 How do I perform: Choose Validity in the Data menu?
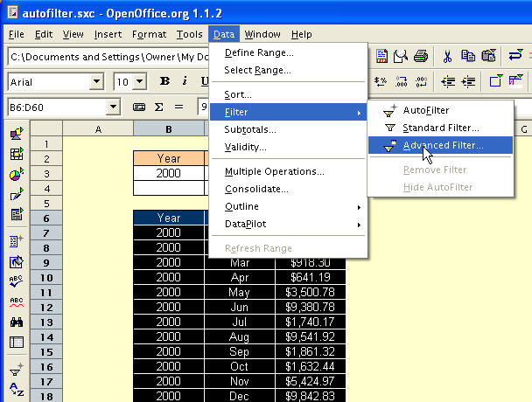pyautogui.click(x=288, y=147)
